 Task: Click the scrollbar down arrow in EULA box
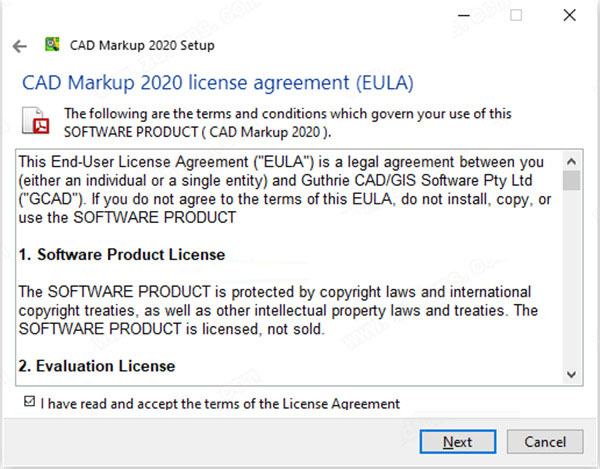point(571,374)
